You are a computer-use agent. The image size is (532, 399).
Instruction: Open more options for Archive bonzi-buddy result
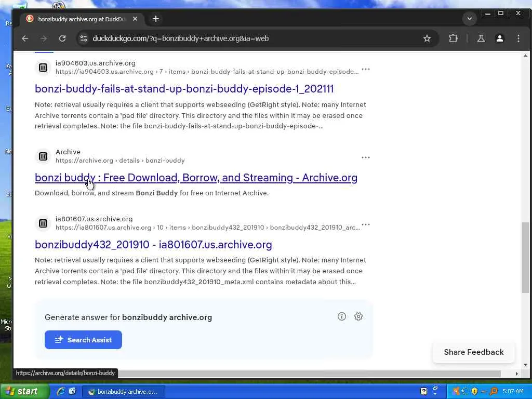[x=365, y=157]
